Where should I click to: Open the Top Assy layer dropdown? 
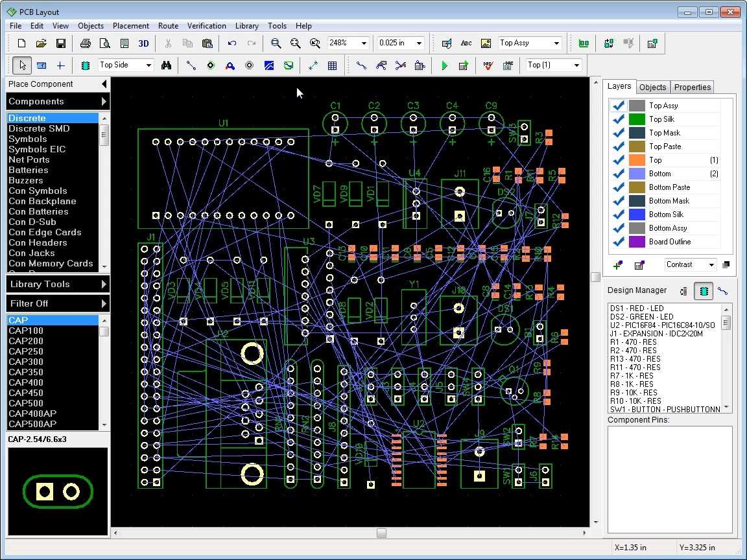[x=556, y=43]
